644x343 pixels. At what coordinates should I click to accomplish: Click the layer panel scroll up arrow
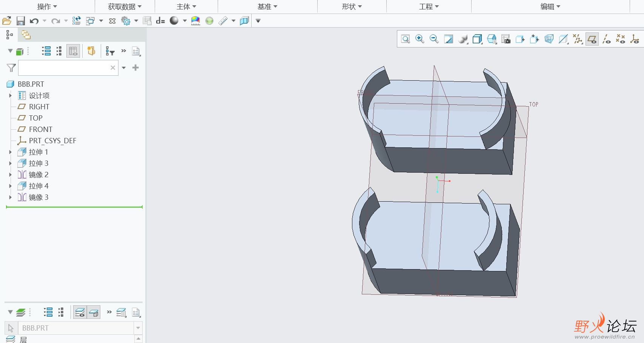138,339
